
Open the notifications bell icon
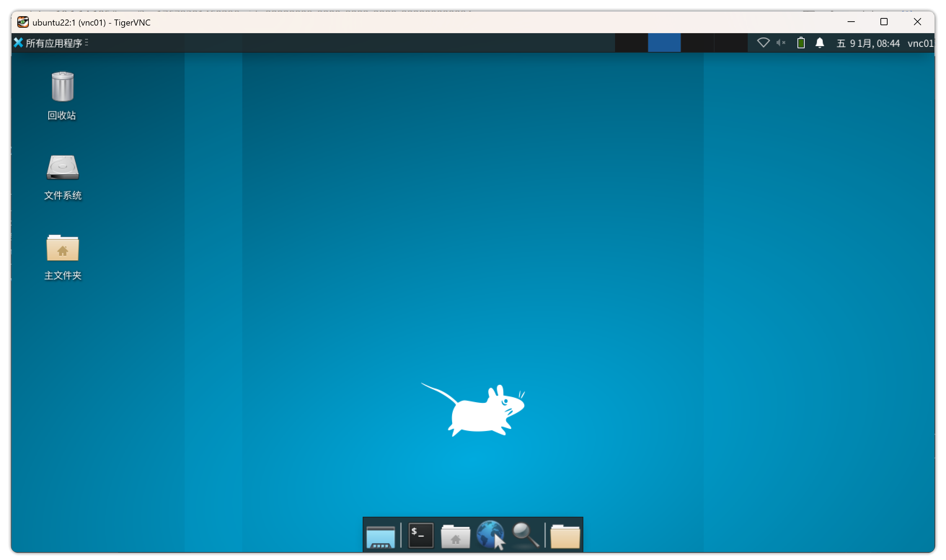pyautogui.click(x=819, y=43)
